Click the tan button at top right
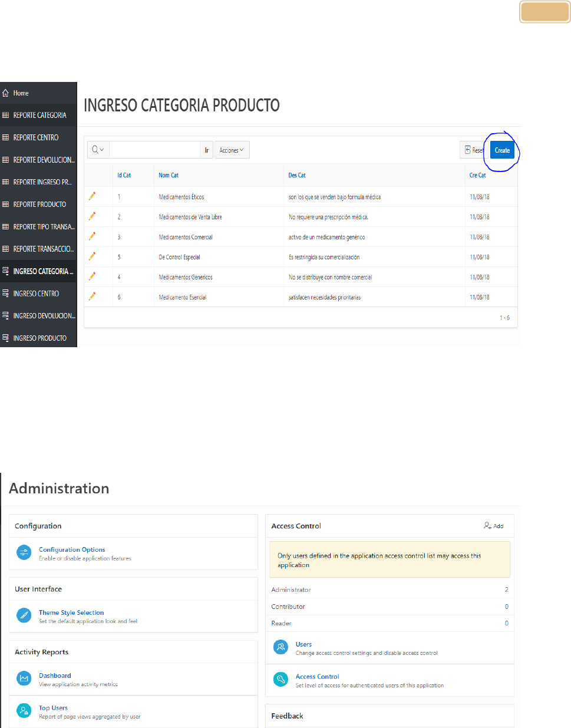This screenshot has height=728, width=571. tap(545, 12)
